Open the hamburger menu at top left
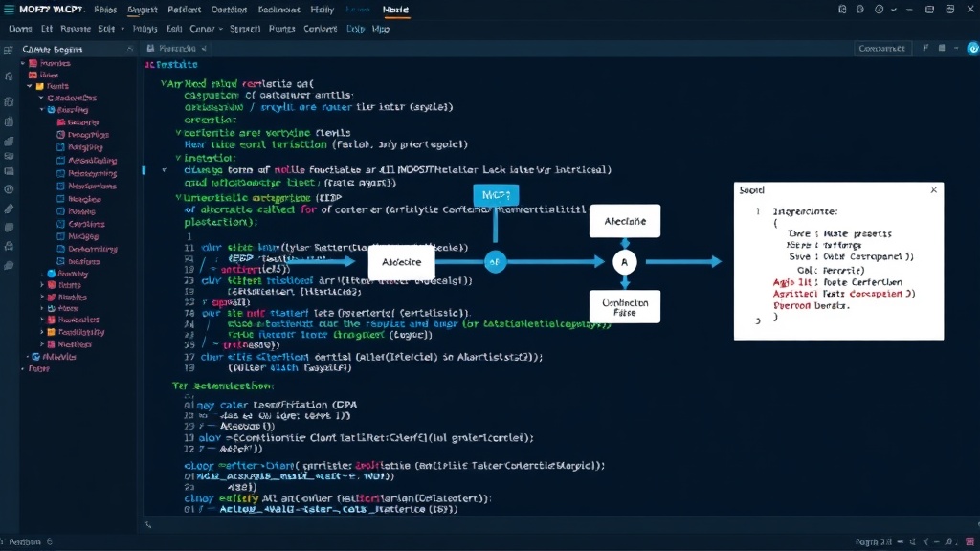The height and width of the screenshot is (551, 980). (9, 10)
